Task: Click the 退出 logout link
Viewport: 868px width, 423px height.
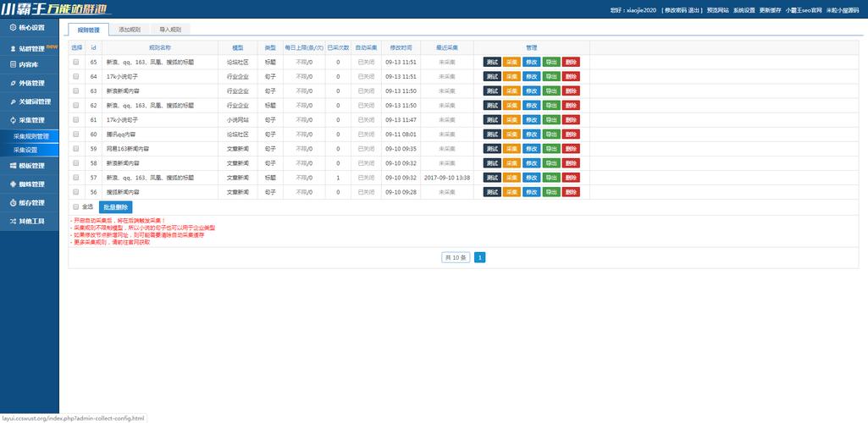Action: click(694, 10)
